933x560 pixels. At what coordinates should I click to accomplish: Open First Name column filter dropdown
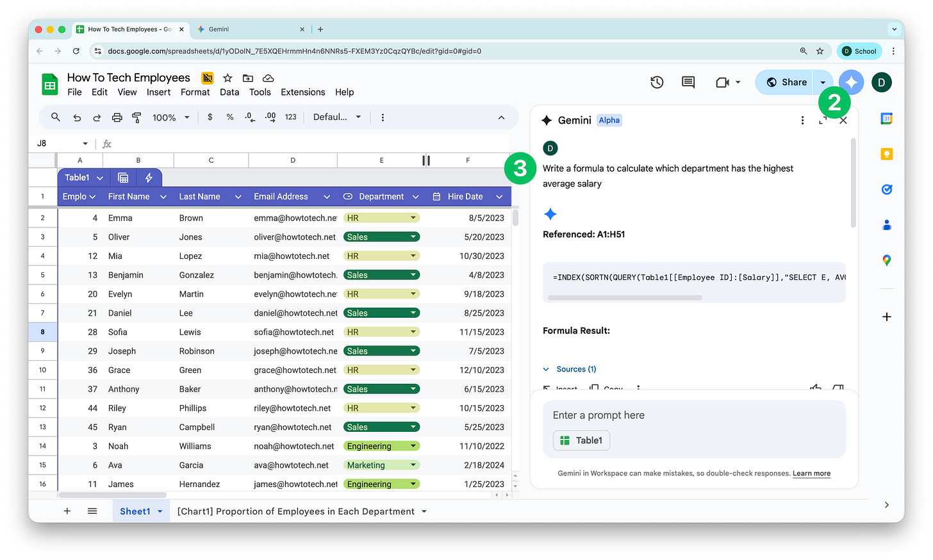point(163,197)
